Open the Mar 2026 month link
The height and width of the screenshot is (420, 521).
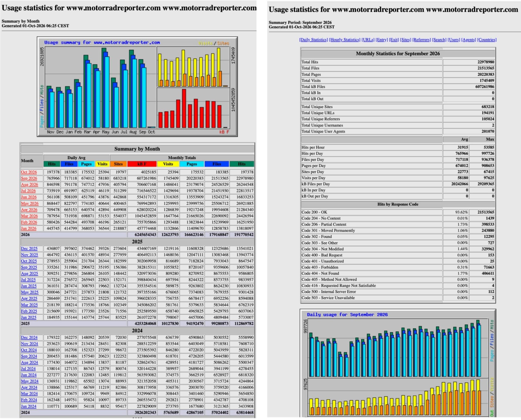coord(29,216)
